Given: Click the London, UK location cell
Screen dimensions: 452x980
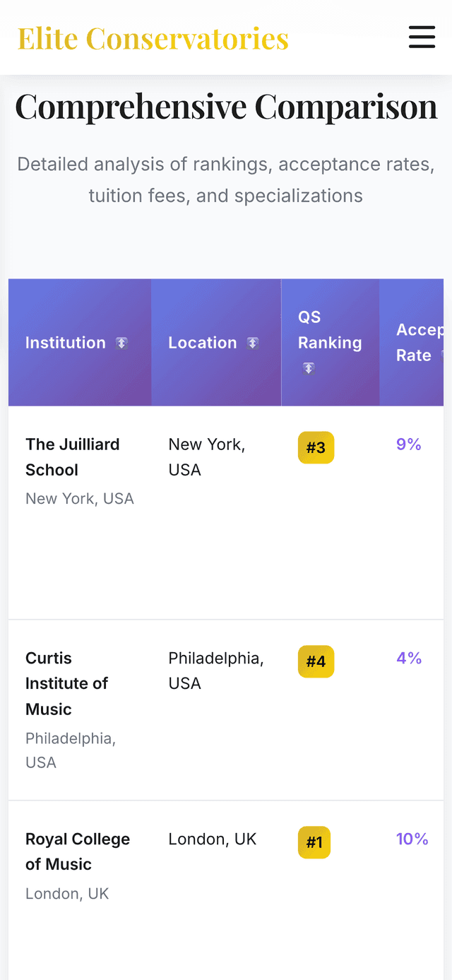Looking at the screenshot, I should (x=212, y=839).
